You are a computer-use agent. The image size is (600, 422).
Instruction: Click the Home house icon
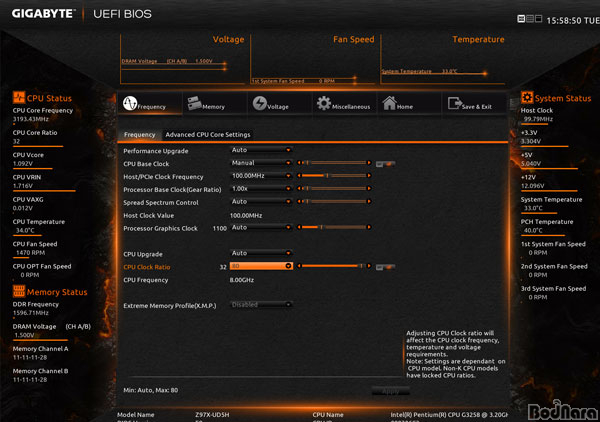(x=389, y=103)
